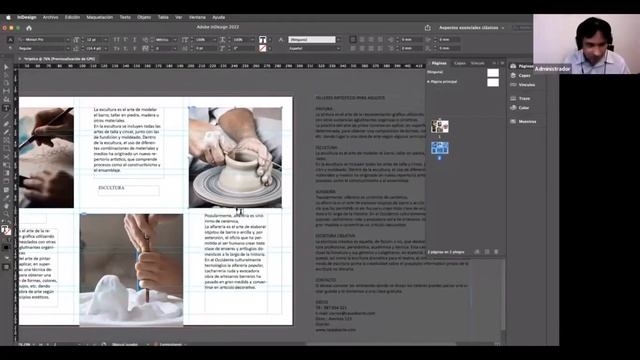640x360 pixels.
Task: Open the Capas panel from the dock
Action: pos(520,76)
